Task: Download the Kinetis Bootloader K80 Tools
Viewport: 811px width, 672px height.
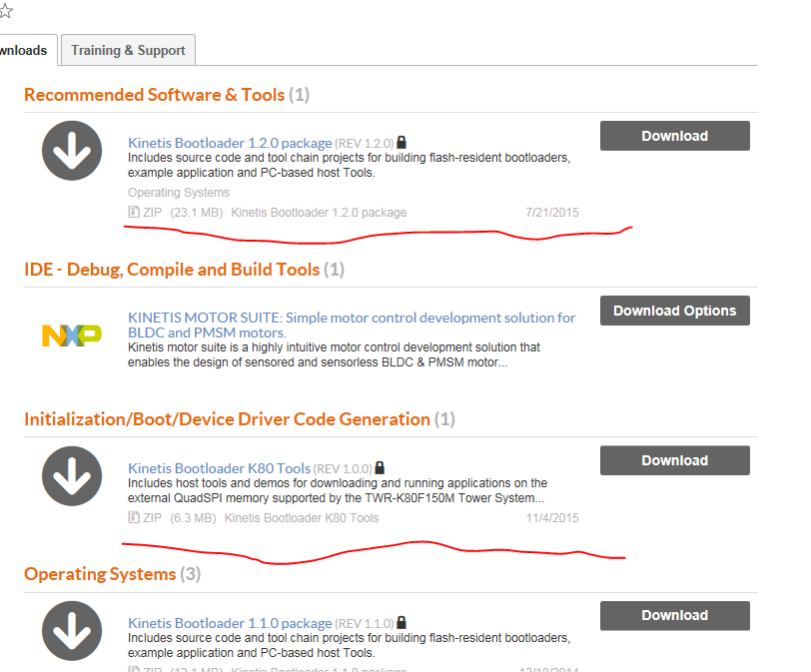Action: (x=674, y=460)
